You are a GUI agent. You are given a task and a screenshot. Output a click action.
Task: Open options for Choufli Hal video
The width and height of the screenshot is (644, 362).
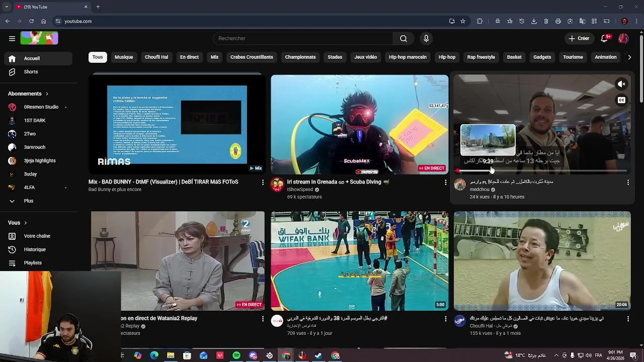628,319
